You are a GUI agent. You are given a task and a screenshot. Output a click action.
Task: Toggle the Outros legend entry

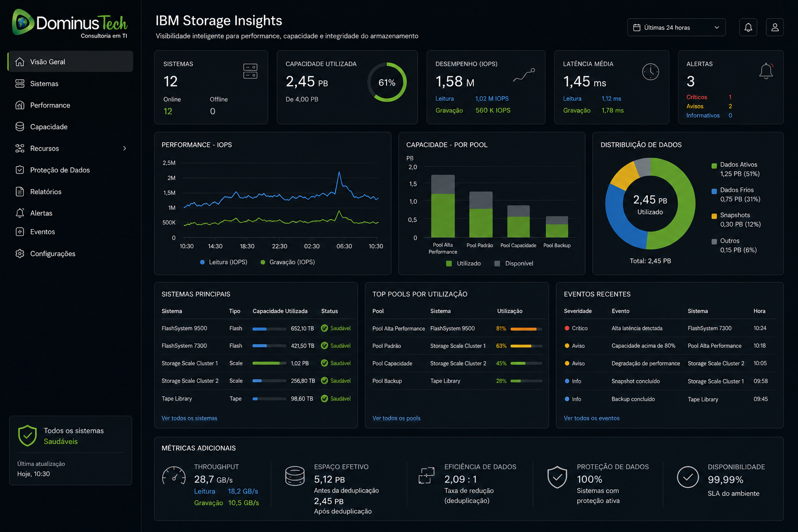[x=734, y=245]
